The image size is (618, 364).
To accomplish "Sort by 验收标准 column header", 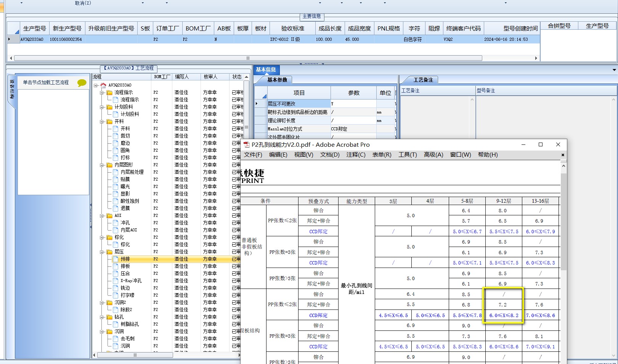I will coord(293,28).
